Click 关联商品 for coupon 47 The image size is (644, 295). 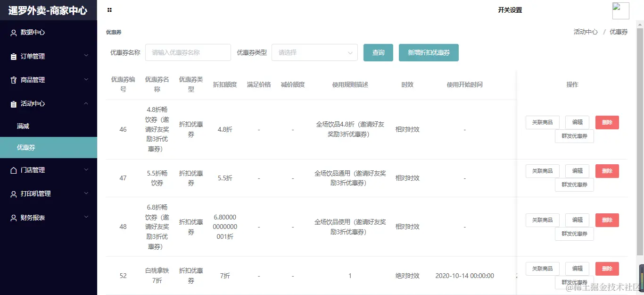(x=542, y=171)
